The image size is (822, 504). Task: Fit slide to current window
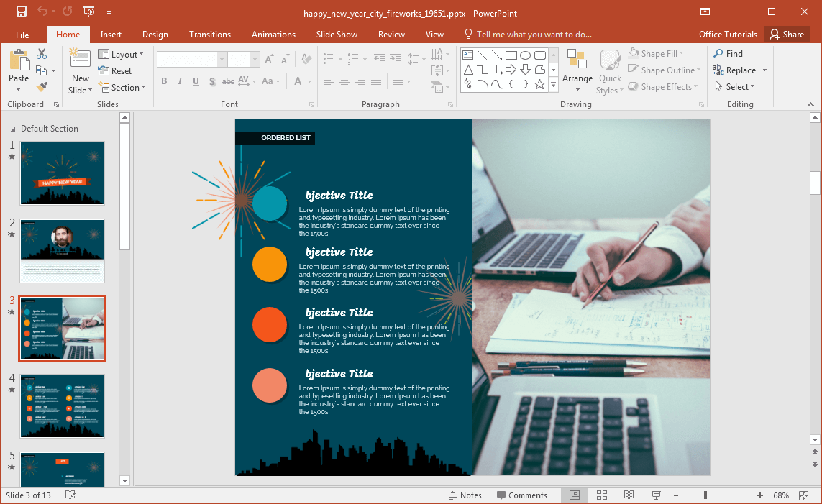click(803, 495)
